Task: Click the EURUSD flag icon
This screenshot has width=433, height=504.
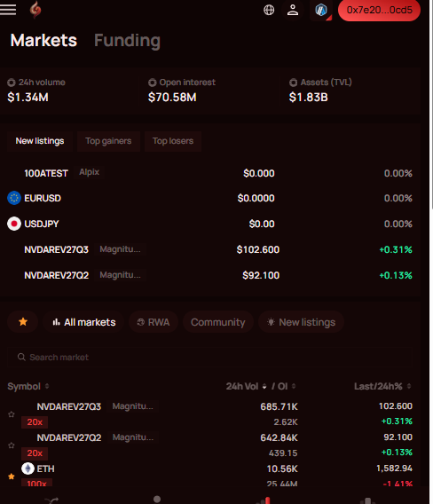Action: (14, 198)
